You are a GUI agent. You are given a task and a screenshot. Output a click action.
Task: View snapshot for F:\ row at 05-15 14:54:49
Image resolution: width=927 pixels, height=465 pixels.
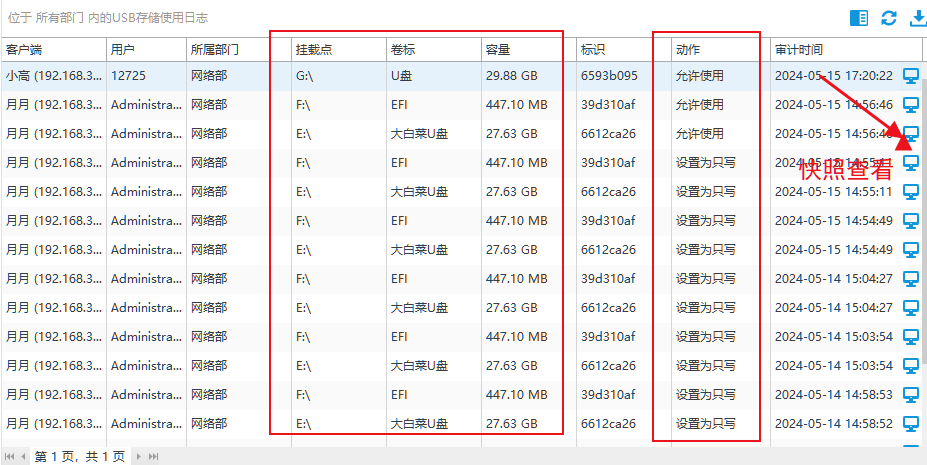coord(911,220)
